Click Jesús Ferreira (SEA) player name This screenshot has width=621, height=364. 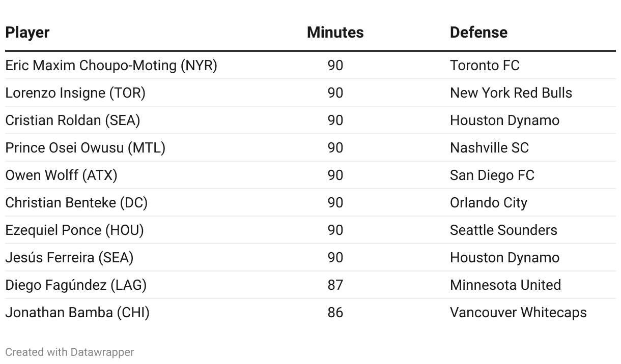click(69, 258)
